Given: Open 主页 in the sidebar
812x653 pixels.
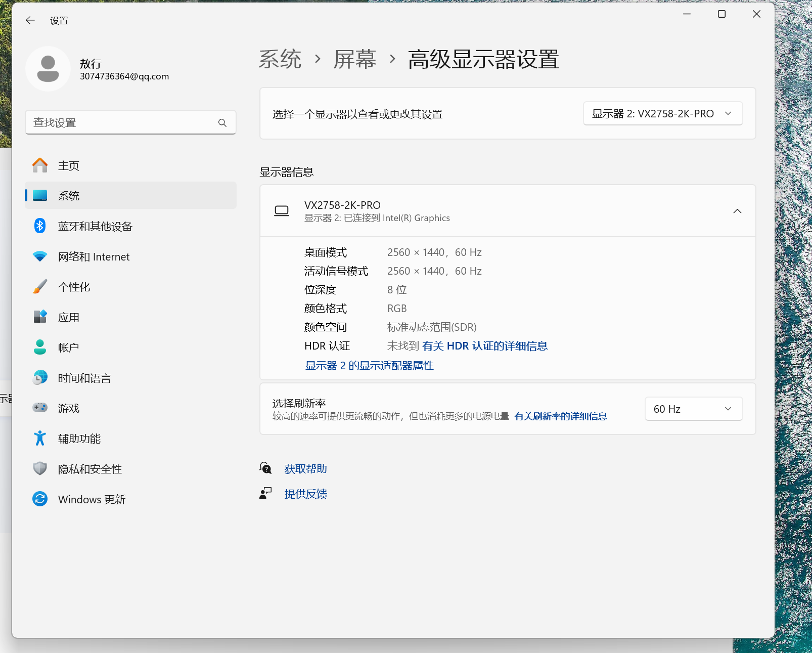Looking at the screenshot, I should (x=69, y=165).
